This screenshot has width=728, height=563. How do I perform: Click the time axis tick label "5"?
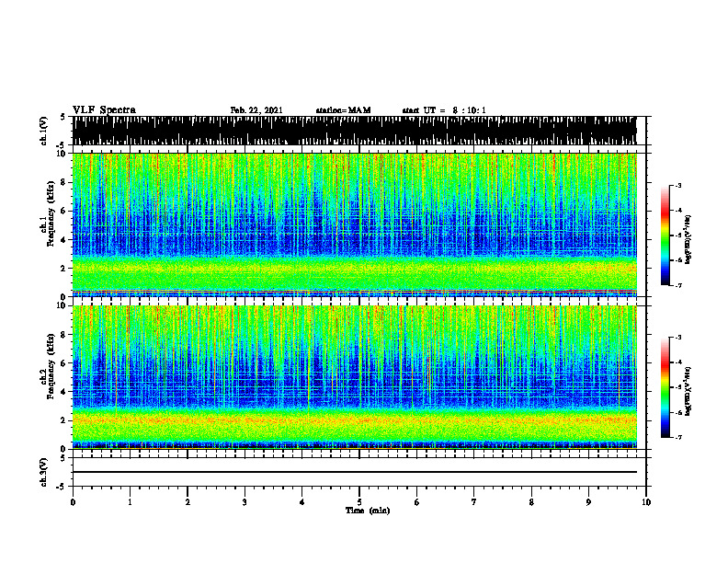point(359,502)
